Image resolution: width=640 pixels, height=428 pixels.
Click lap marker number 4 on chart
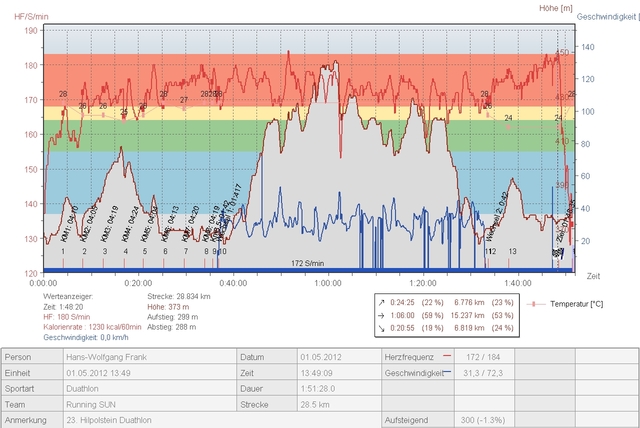click(126, 251)
